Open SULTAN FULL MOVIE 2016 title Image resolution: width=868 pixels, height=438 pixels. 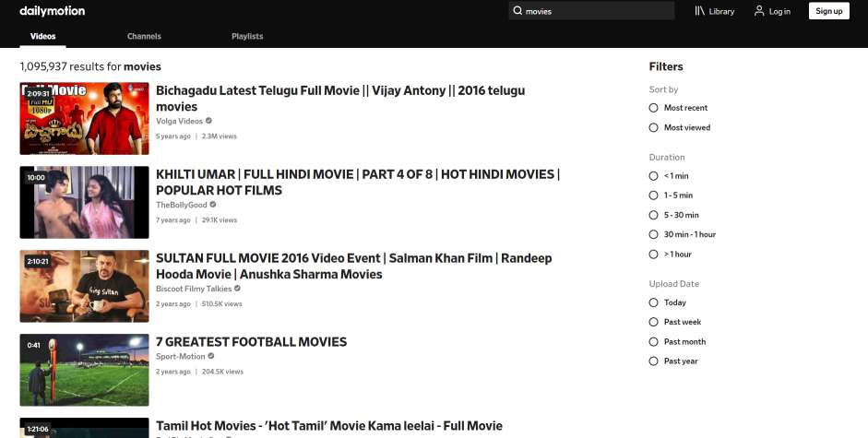tap(353, 266)
